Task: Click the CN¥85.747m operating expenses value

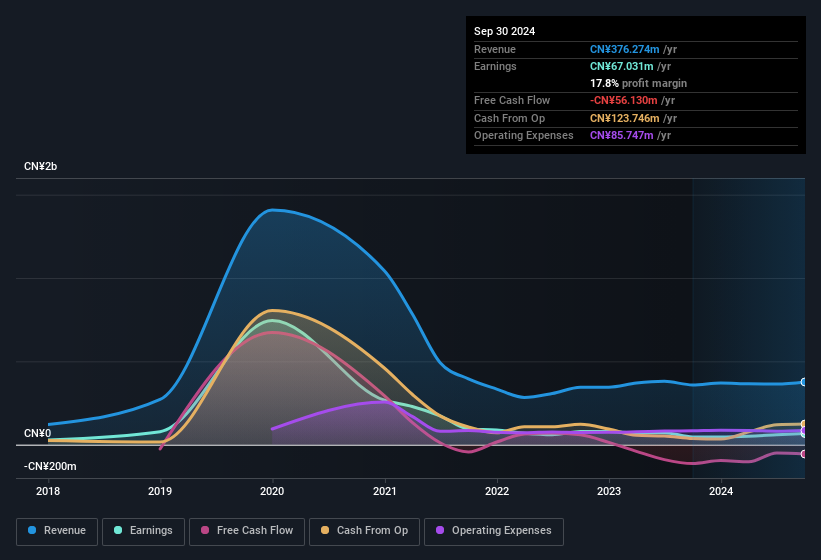Action: (622, 136)
